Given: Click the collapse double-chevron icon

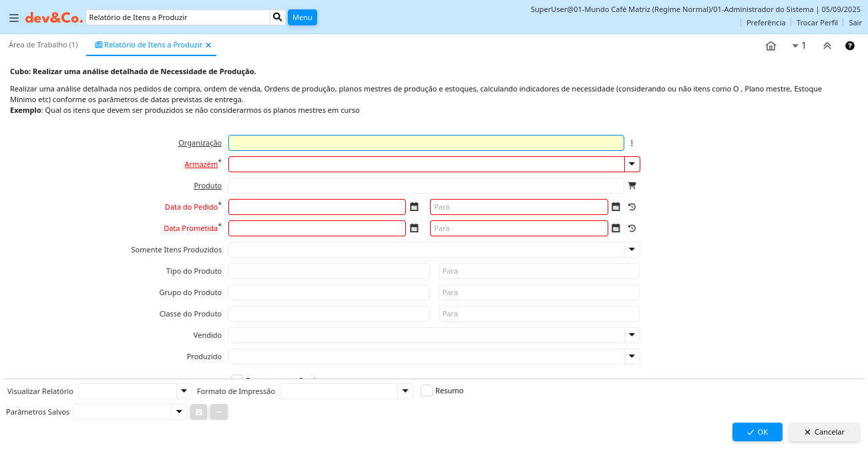Looking at the screenshot, I should click(827, 46).
